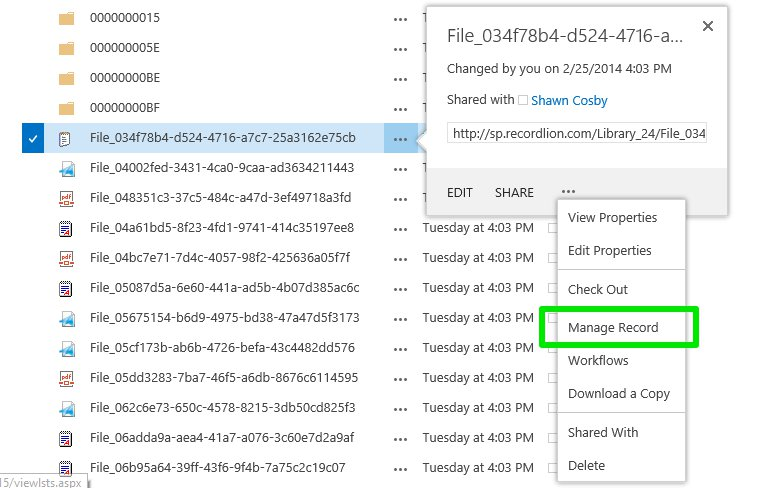765x488 pixels.
Task: Click the PDF icon for File_048351c3
Action: [66, 198]
